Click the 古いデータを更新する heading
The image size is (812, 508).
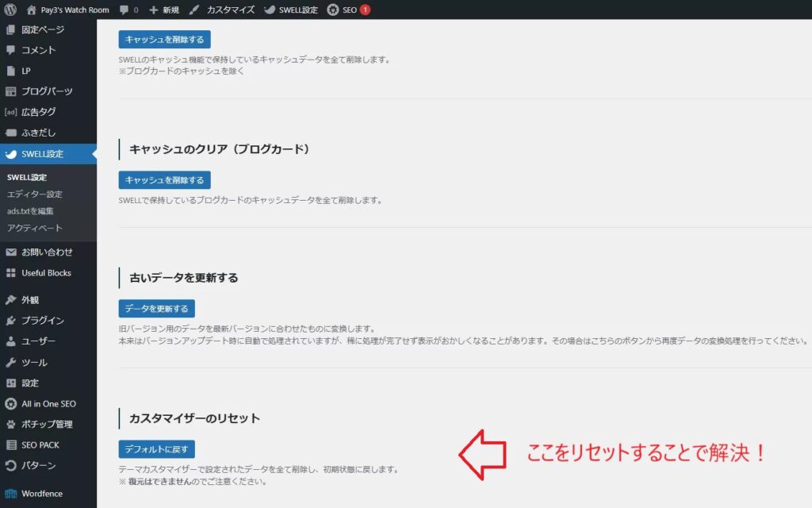[x=184, y=278]
